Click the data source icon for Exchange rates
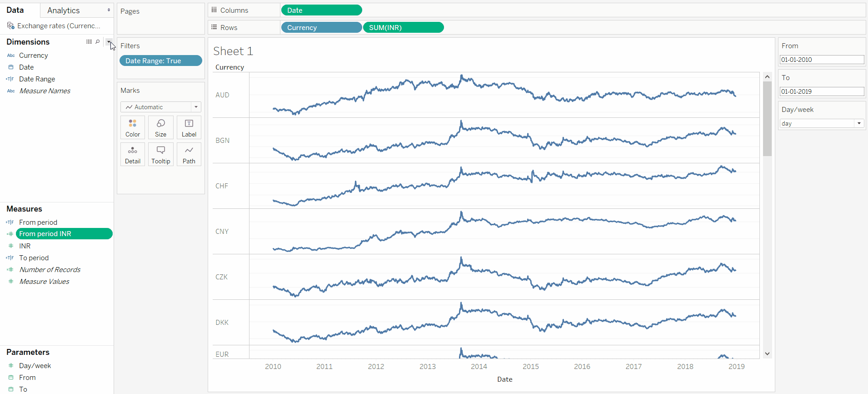 [x=11, y=26]
